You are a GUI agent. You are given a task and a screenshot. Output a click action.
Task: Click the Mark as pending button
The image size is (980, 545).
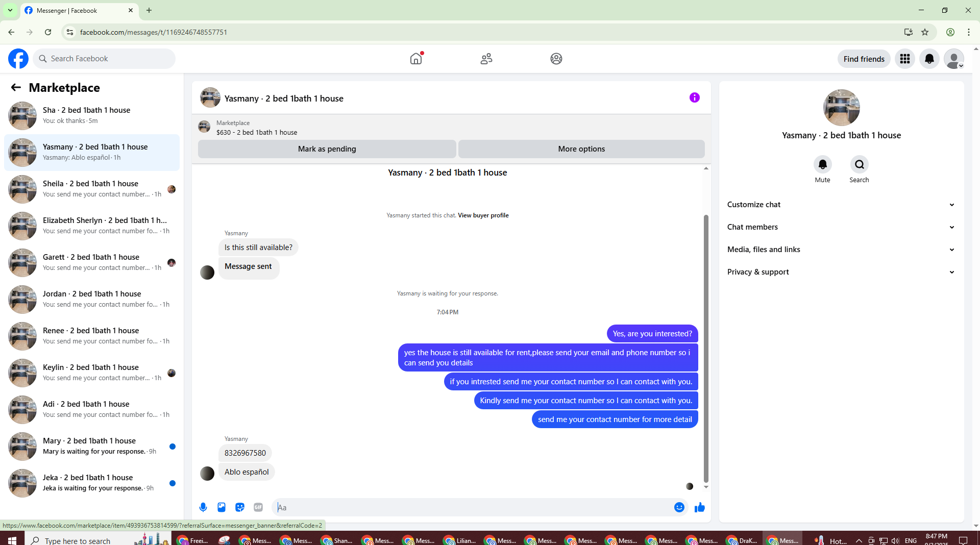coord(327,149)
